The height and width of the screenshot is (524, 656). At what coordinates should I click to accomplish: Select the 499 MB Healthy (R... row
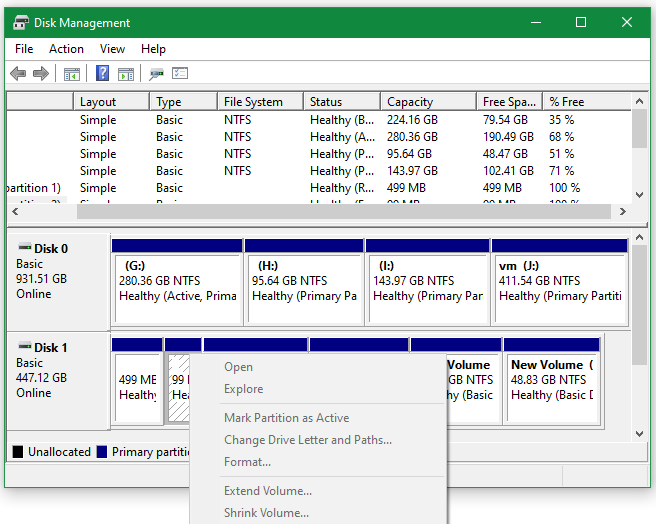pyautogui.click(x=319, y=188)
